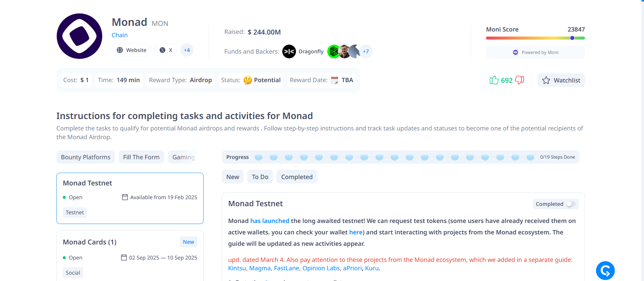644x281 pixels.
Task: Click the 'has launched' hyperlink
Action: point(269,221)
